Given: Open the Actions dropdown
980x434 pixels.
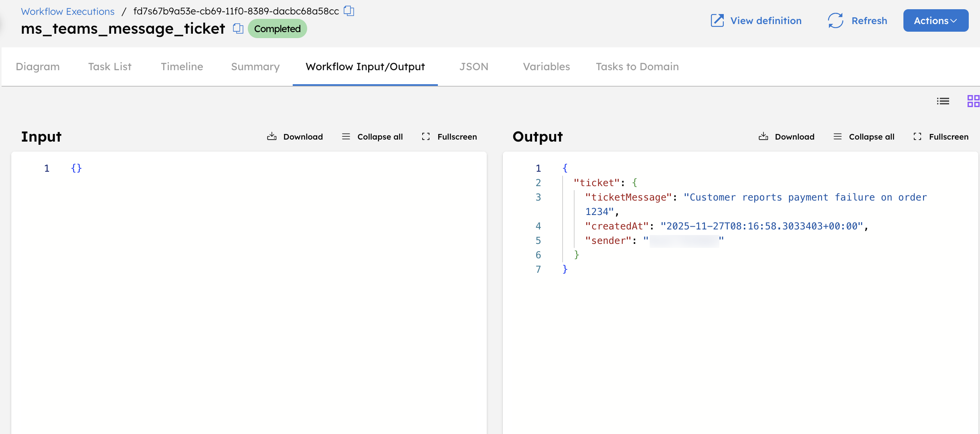Looking at the screenshot, I should 935,20.
